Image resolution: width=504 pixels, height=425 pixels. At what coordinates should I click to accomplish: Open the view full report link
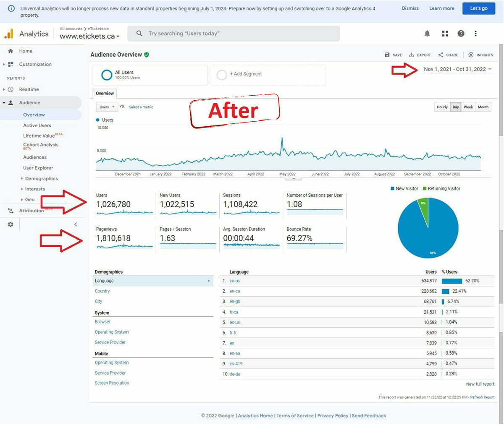point(480,384)
